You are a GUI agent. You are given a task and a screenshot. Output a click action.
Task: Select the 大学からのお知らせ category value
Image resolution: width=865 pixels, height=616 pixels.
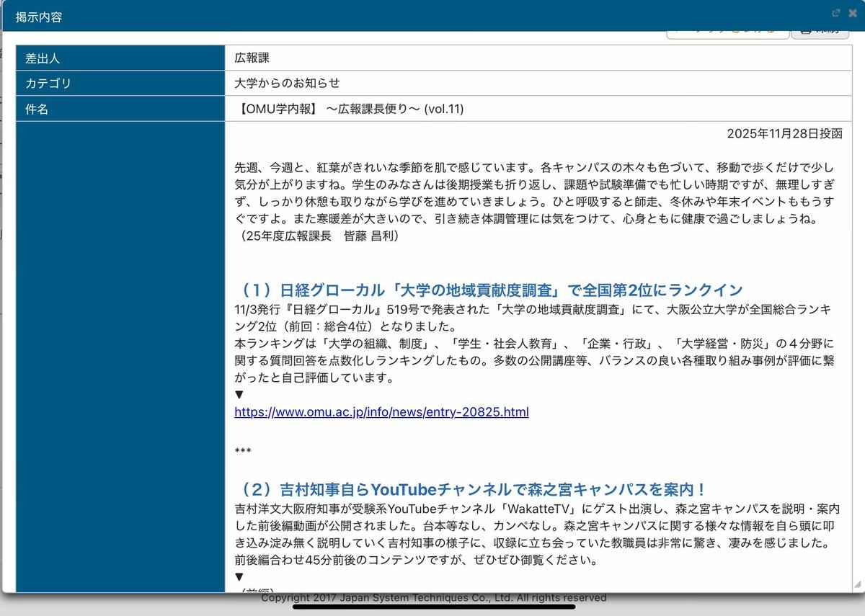click(287, 84)
